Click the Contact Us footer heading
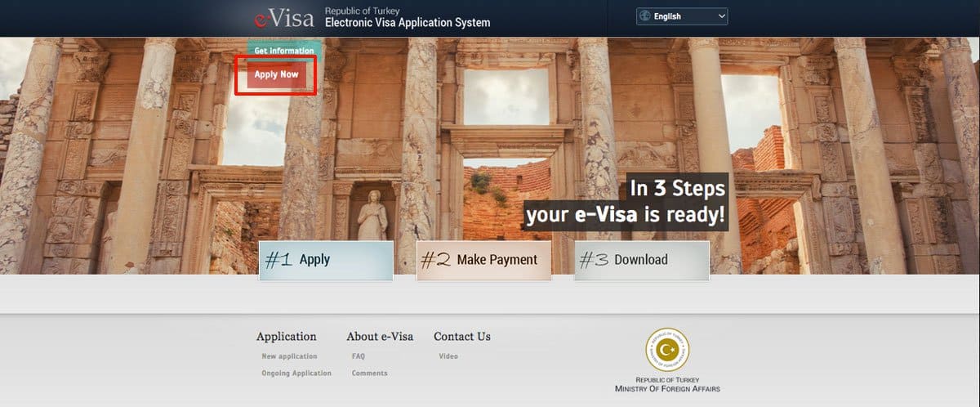This screenshot has width=980, height=407. [x=462, y=336]
